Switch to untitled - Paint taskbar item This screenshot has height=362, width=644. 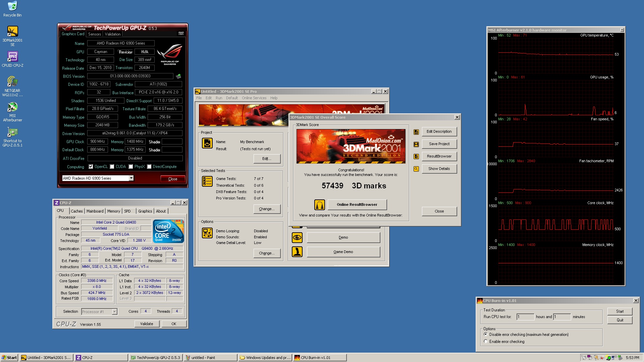pos(210,358)
